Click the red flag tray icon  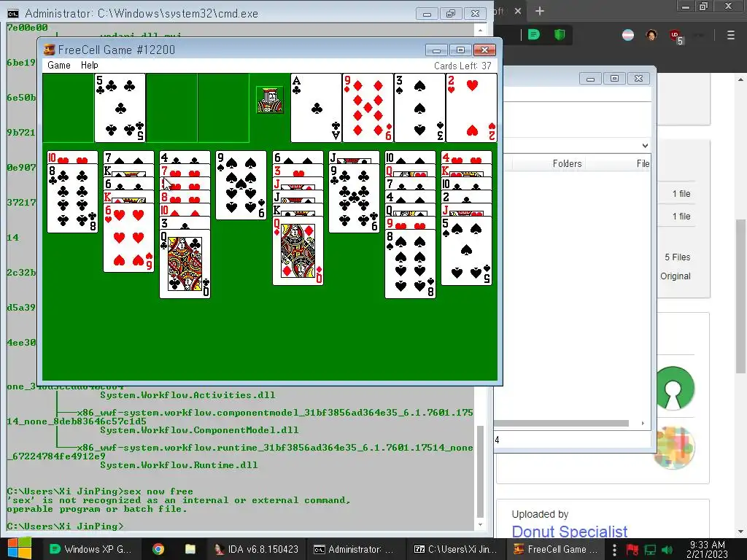[632, 550]
